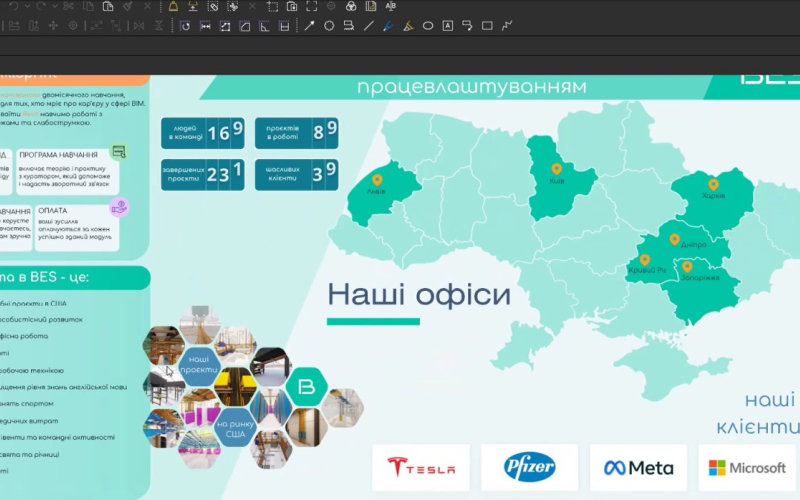Click the 'працевлаштуванням' banner text

pyautogui.click(x=471, y=87)
